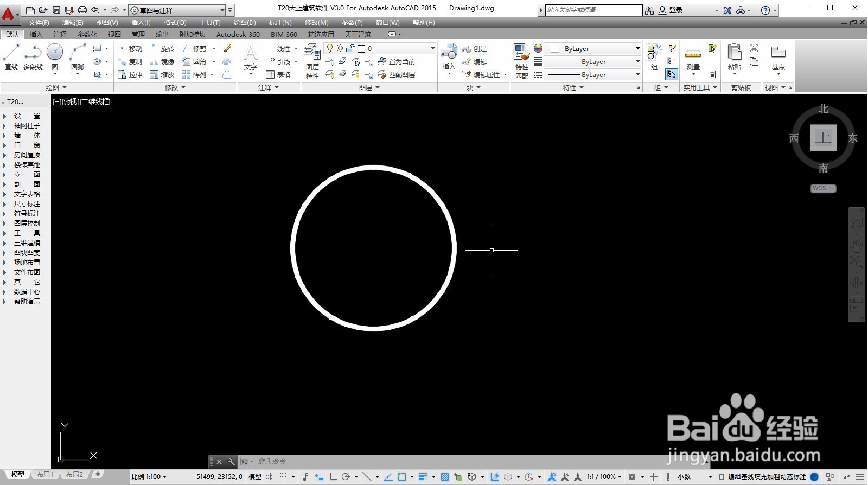Toggle 模型 model space status button
868x485 pixels.
pos(255,476)
